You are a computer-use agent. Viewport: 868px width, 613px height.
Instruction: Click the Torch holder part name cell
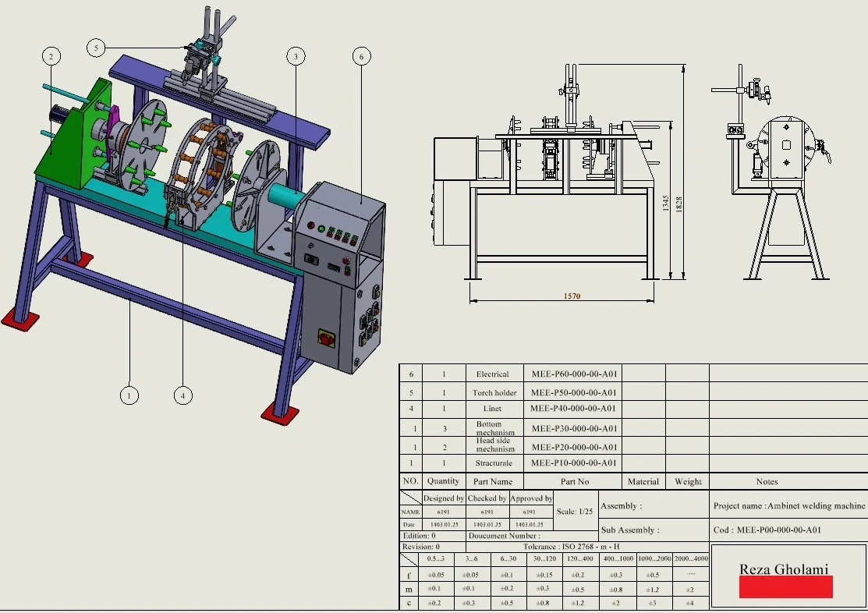494,393
